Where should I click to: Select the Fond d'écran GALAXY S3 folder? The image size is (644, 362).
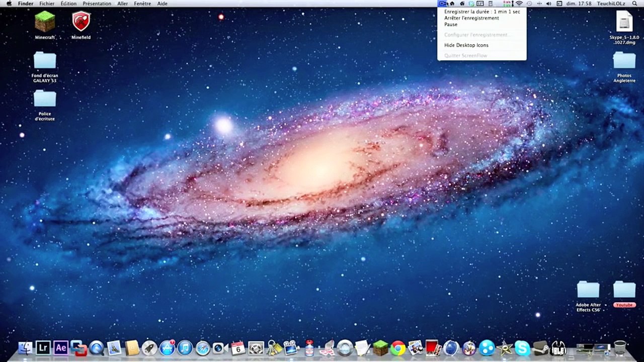45,60
